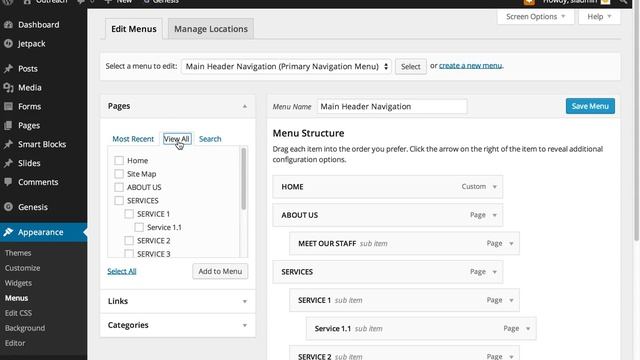Switch to the Edit Menus tab
Screen dimensions: 640x360
(134, 29)
